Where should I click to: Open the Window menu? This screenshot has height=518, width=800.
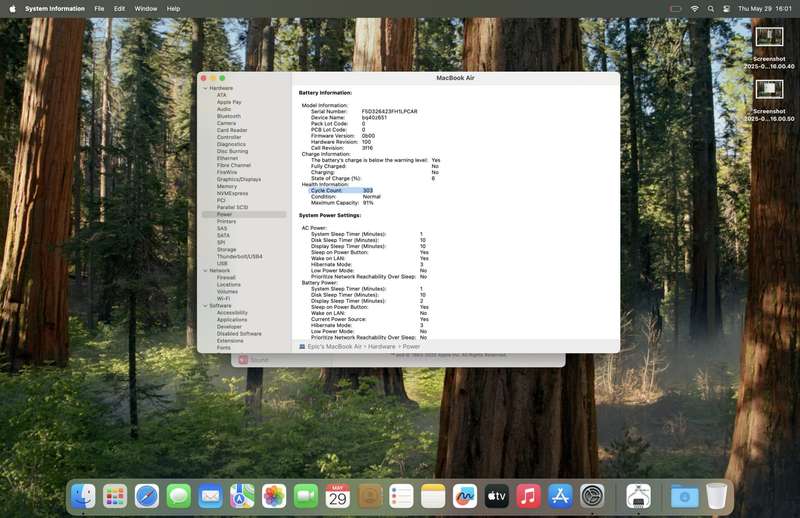point(145,9)
